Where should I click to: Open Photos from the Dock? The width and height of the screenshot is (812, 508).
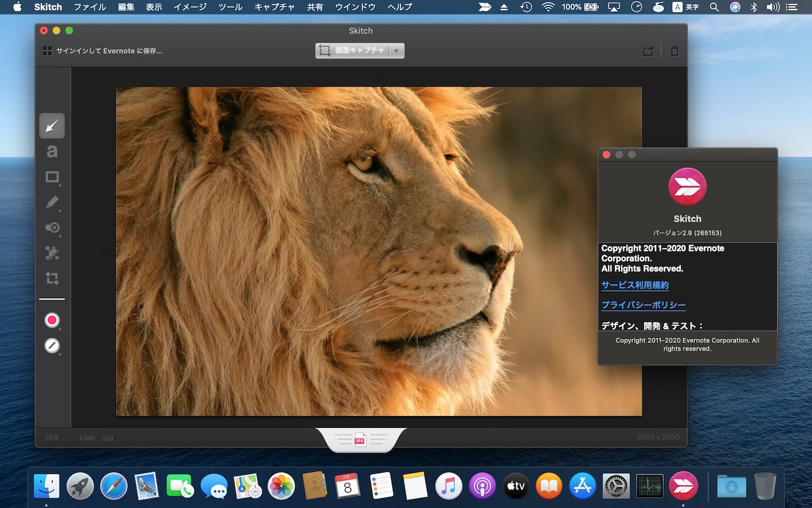click(x=281, y=486)
